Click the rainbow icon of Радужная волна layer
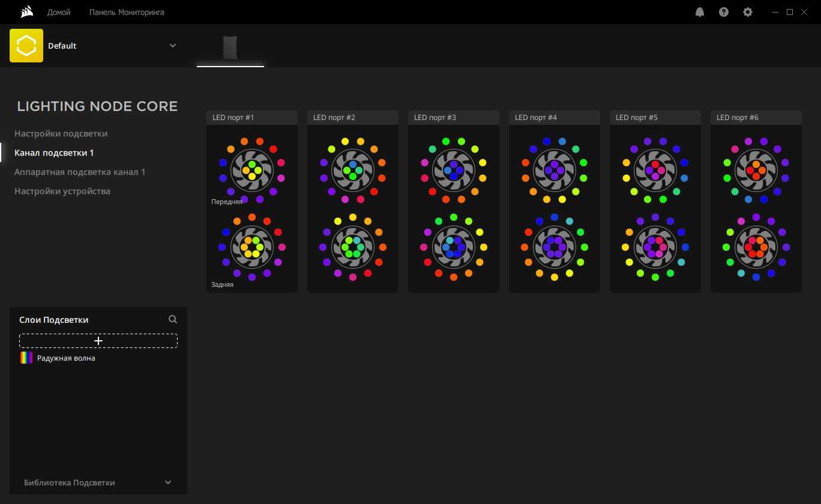Viewport: 821px width, 504px height. (26, 358)
